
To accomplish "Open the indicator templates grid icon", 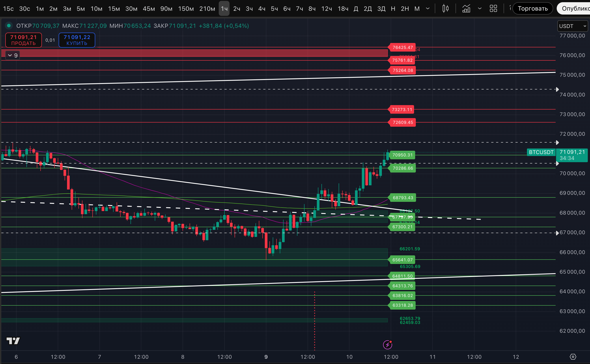I will point(493,9).
